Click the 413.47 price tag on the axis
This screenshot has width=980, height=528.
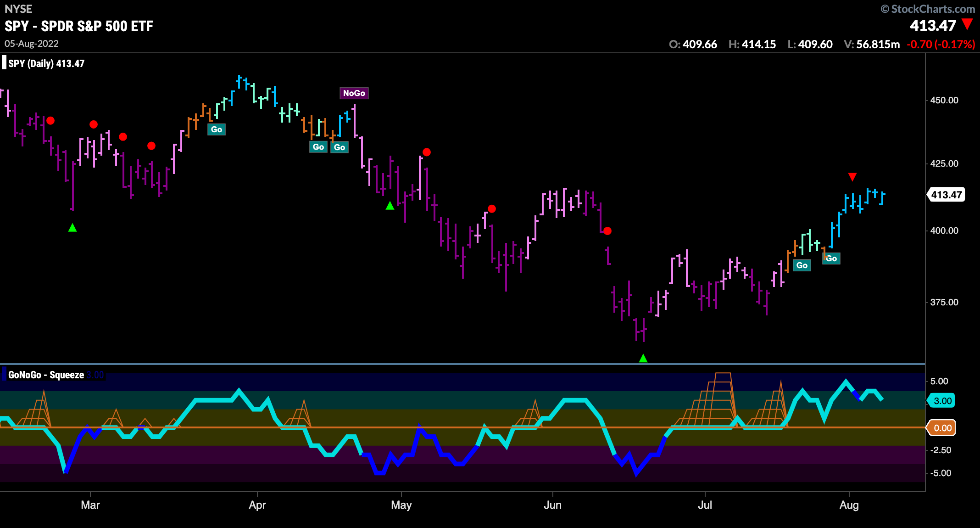tap(946, 195)
